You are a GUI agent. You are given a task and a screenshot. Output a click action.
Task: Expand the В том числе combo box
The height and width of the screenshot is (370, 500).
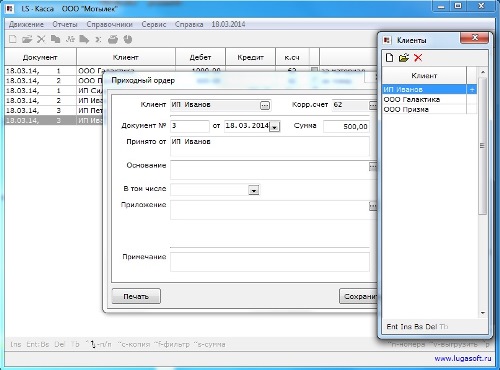(x=254, y=190)
